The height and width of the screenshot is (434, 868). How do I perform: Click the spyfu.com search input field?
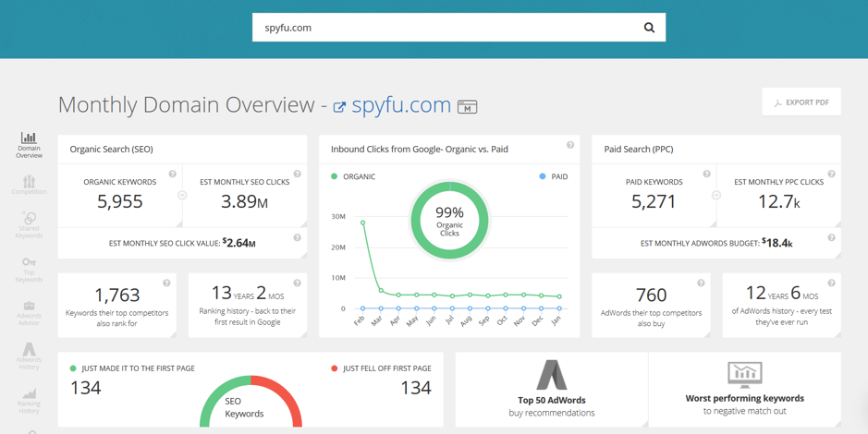[458, 28]
